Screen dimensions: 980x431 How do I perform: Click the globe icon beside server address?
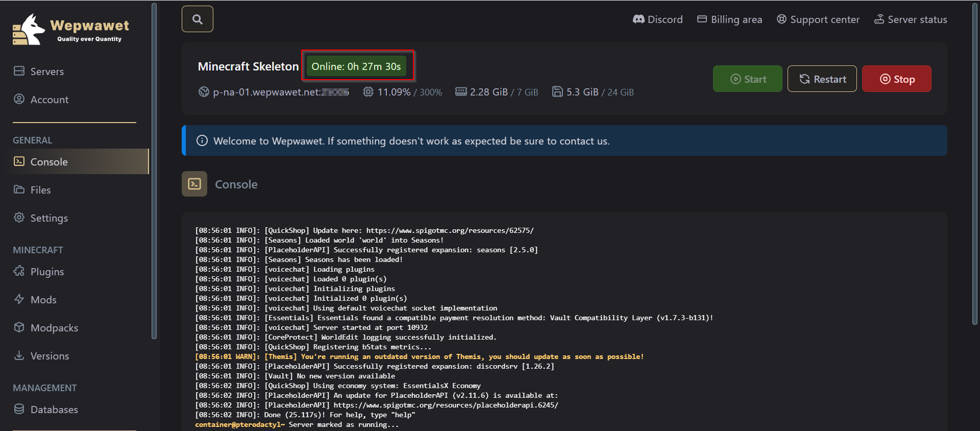coord(204,92)
